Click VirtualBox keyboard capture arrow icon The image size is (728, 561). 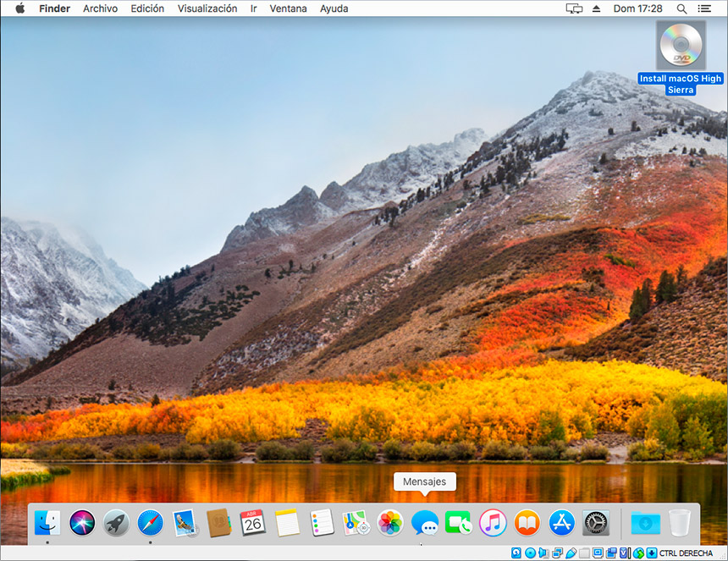[x=652, y=553]
